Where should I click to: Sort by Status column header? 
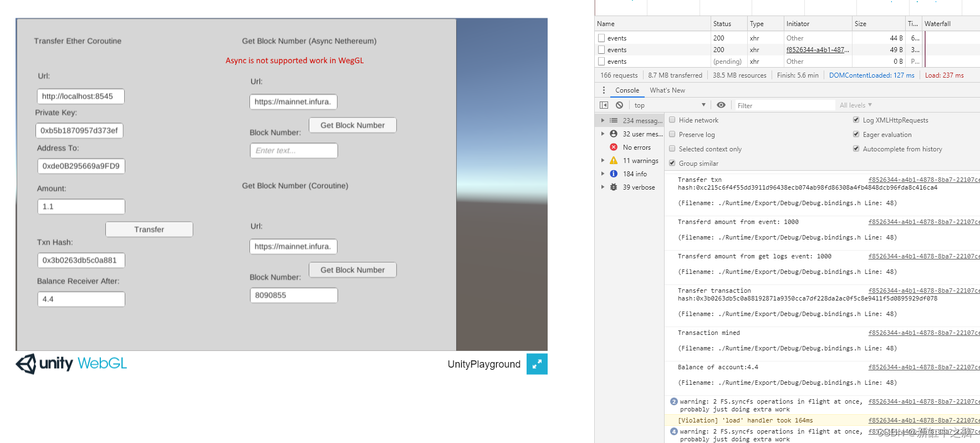click(729, 24)
